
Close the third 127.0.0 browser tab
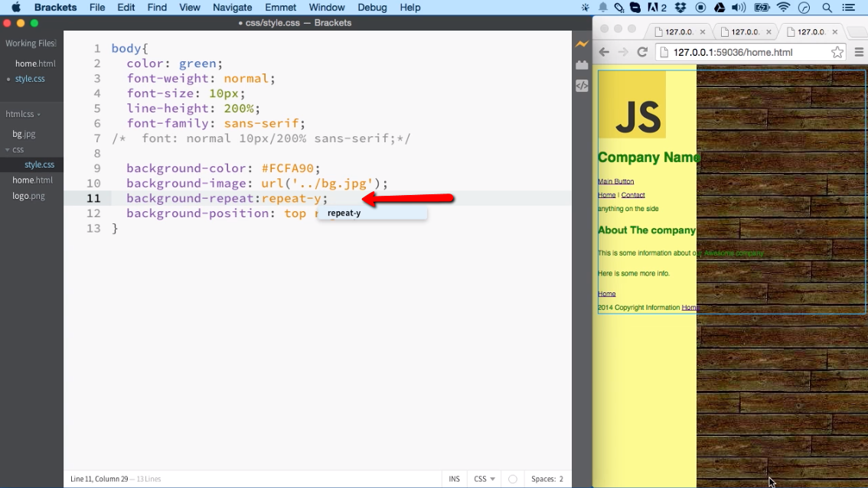pyautogui.click(x=835, y=32)
